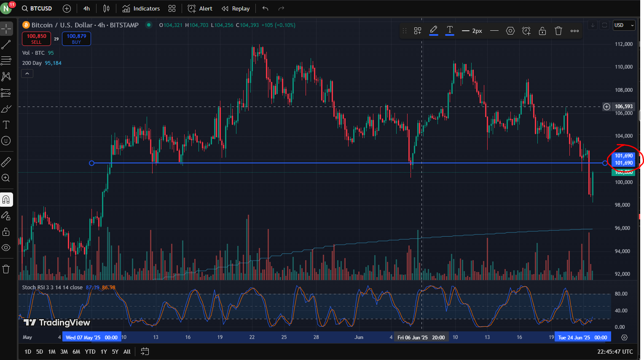The width and height of the screenshot is (644, 360).
Task: Add alert on the horizontal line
Action: click(526, 31)
